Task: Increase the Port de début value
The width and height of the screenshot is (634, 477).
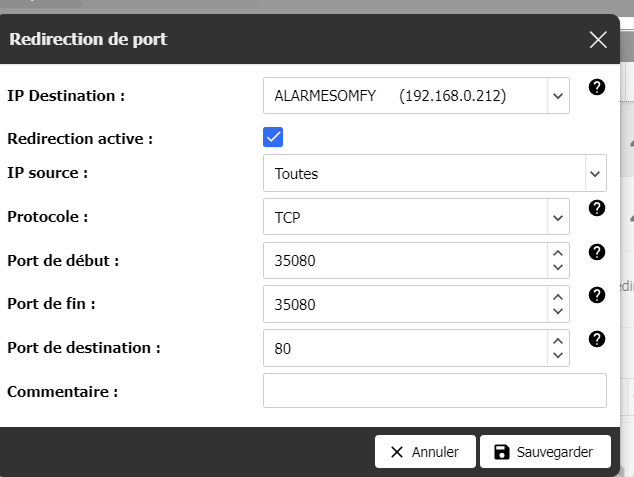Action: 558,253
